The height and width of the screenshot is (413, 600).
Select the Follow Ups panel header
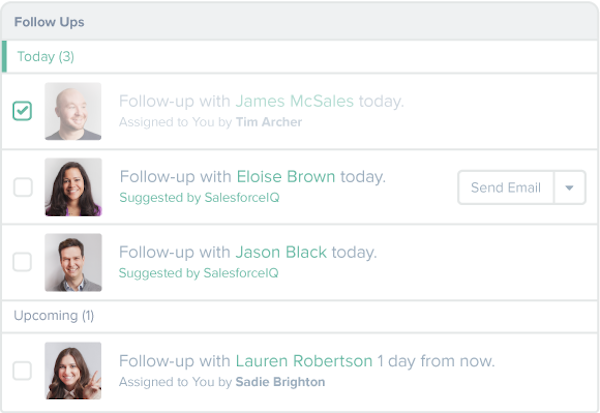click(49, 21)
